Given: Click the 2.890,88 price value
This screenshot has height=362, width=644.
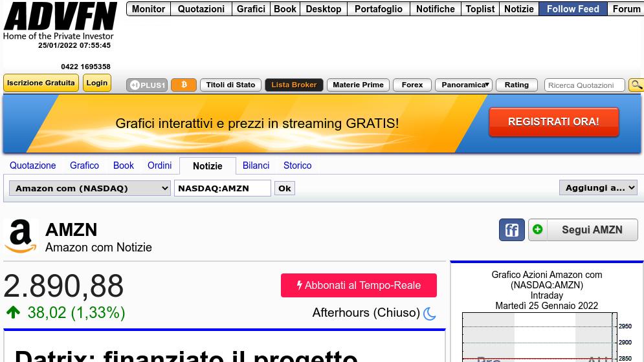Looking at the screenshot, I should 63,286.
